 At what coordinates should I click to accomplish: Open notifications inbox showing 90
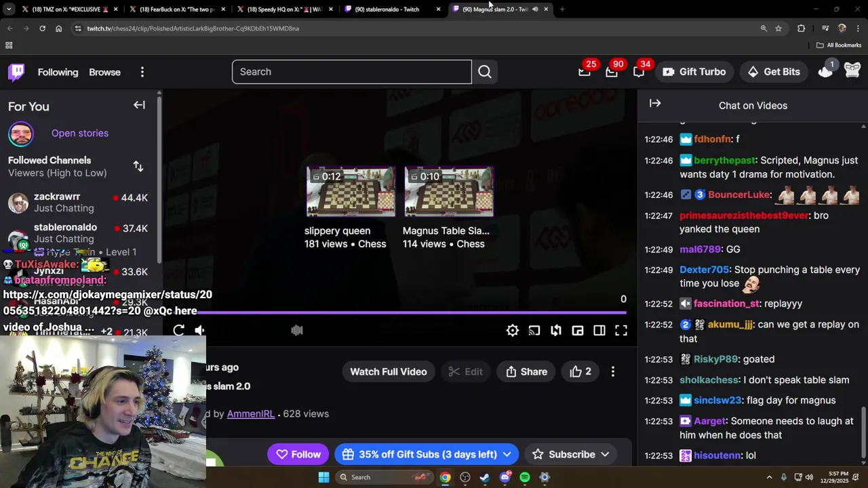612,72
